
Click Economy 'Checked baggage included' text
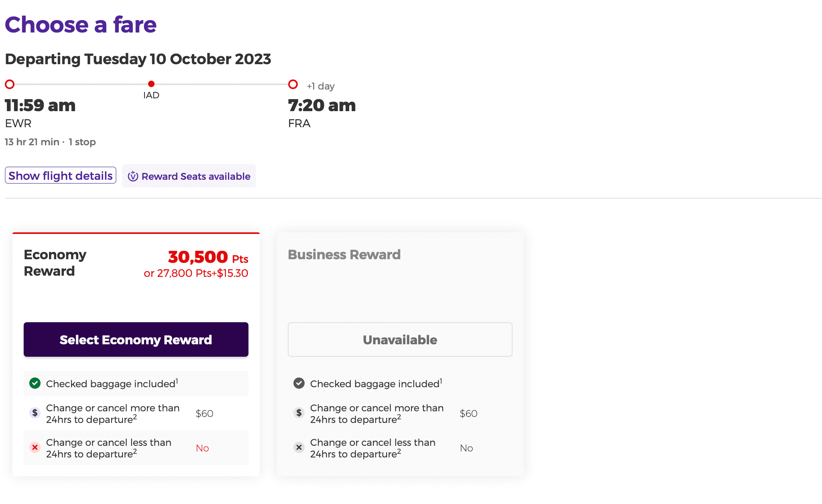(111, 384)
